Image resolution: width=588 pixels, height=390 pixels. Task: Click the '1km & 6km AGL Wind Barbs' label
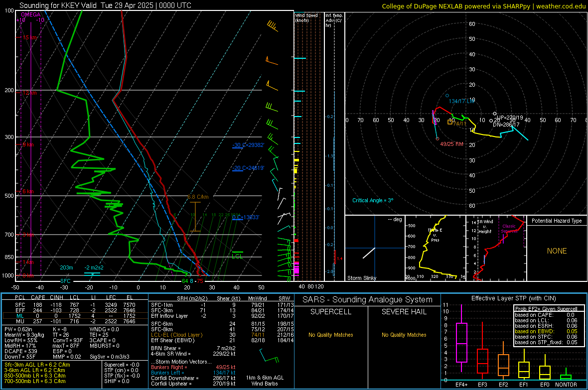coord(265,381)
